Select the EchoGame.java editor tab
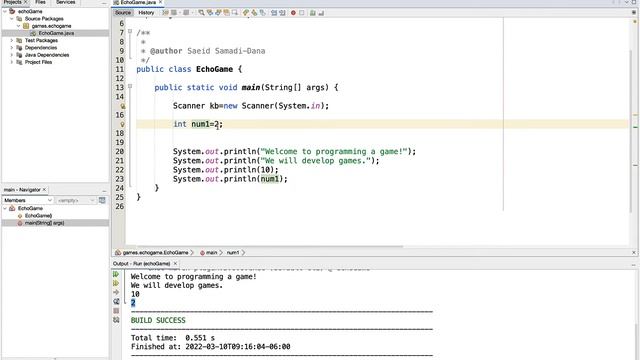Image resolution: width=640 pixels, height=360 pixels. pyautogui.click(x=138, y=2)
